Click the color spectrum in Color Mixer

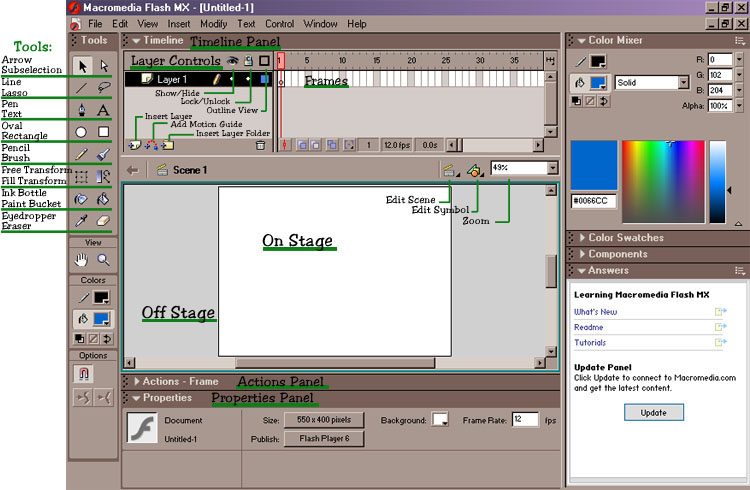coord(663,182)
